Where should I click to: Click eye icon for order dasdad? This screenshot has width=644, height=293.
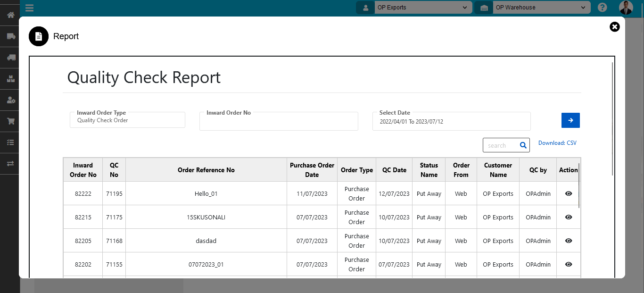568,241
